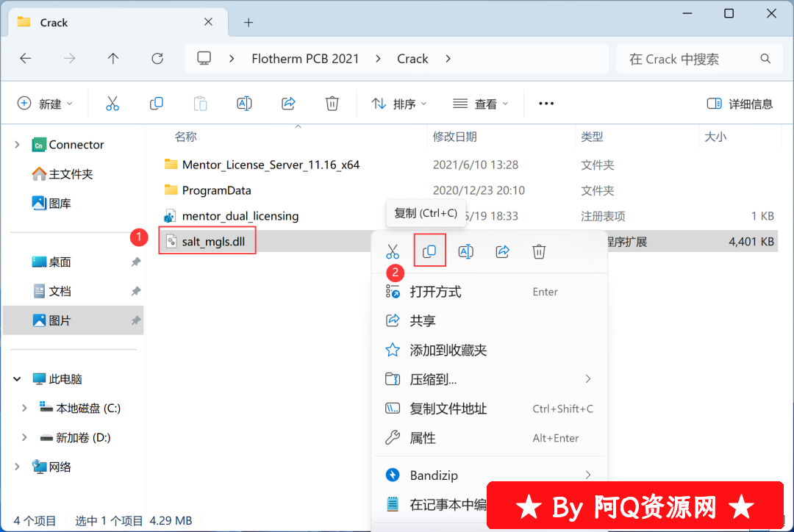Click the Delete trash icon in the main toolbar
Viewport: 794px width, 532px height.
[332, 104]
